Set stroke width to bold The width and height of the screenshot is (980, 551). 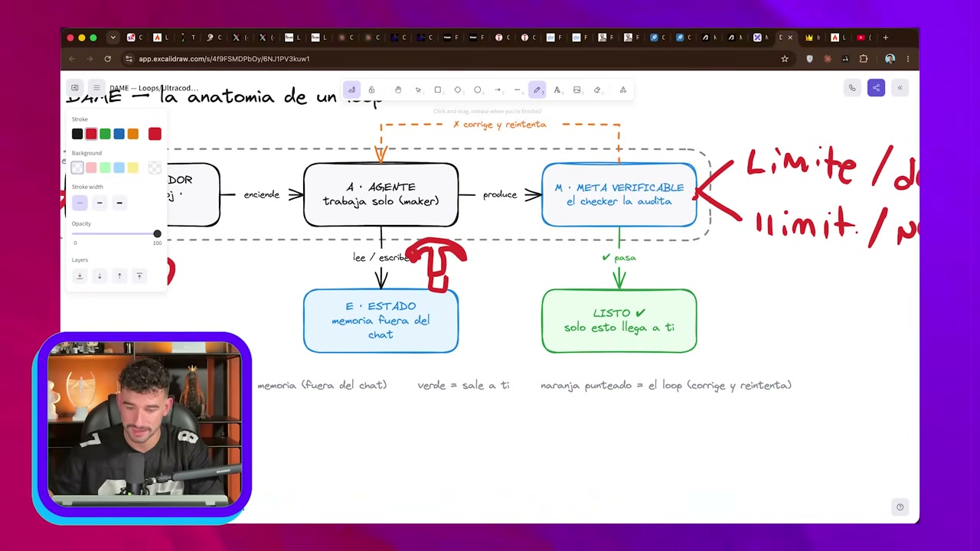pyautogui.click(x=100, y=203)
